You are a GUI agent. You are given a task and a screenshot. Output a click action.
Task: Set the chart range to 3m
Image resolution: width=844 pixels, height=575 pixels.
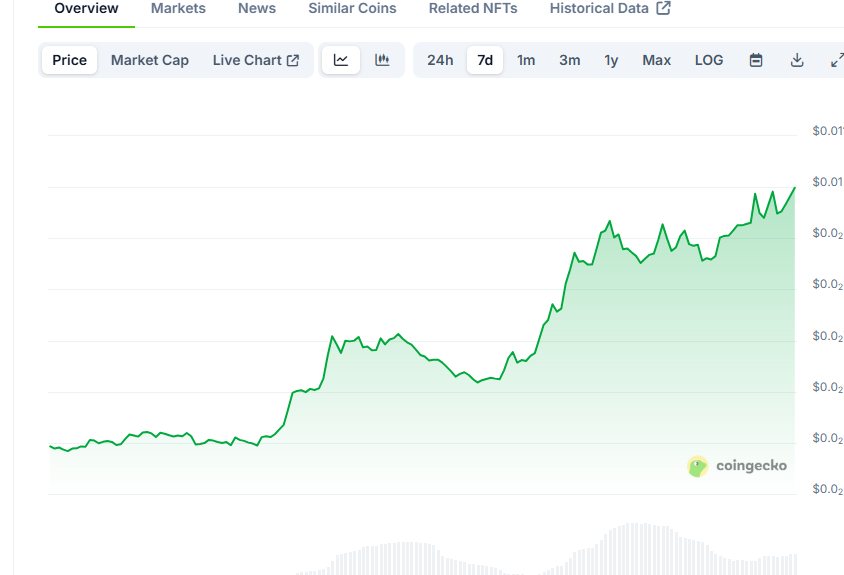[569, 60]
